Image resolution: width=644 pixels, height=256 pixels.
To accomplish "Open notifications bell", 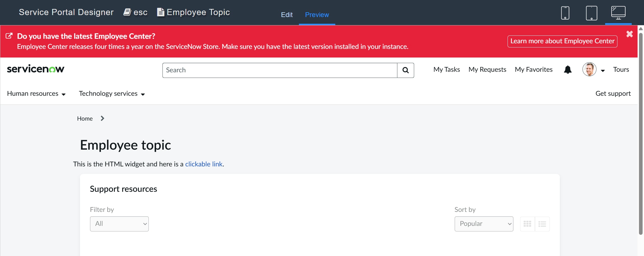I will click(x=568, y=70).
